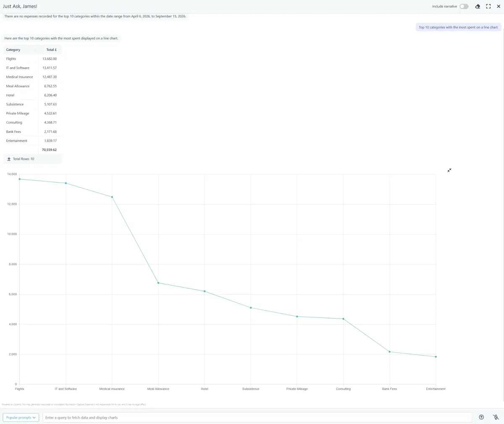
Task: Click the Total Rows: 10 label
Action: point(24,159)
